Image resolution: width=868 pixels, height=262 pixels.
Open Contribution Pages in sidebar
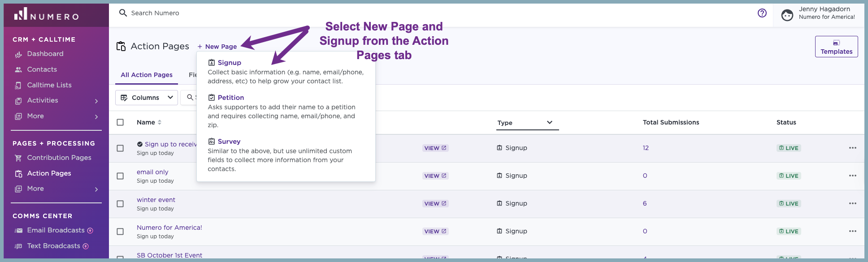coord(59,158)
